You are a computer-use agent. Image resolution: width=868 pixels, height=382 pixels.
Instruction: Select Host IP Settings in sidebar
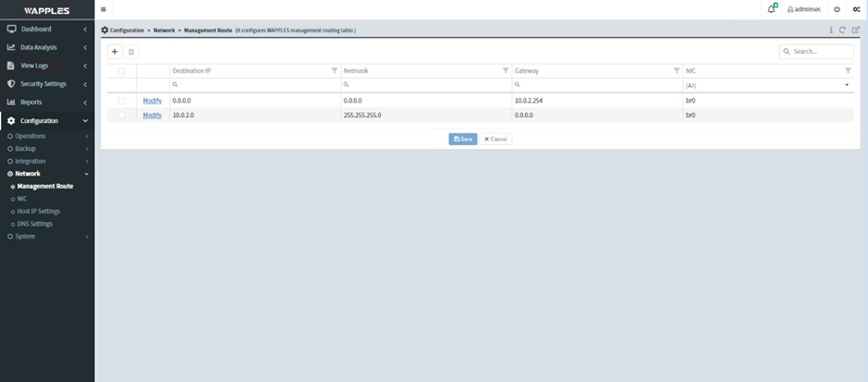tap(39, 211)
